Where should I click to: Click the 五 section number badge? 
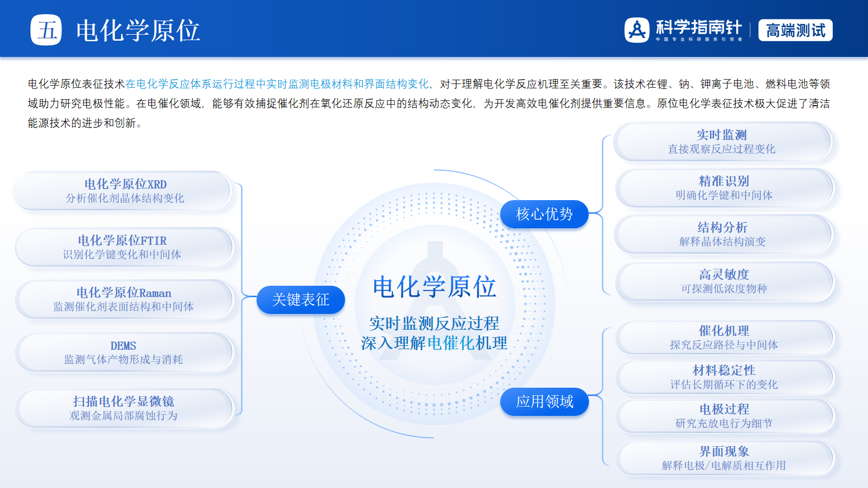(x=46, y=30)
